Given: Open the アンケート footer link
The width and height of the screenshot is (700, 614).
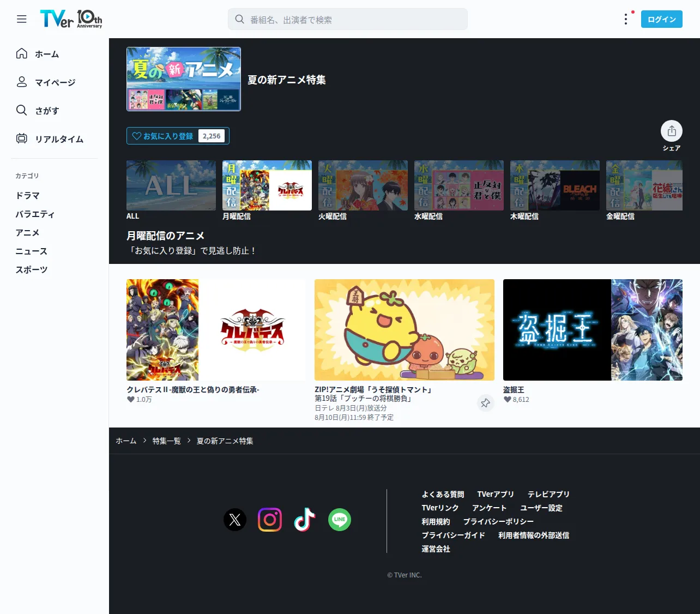Looking at the screenshot, I should point(490,508).
